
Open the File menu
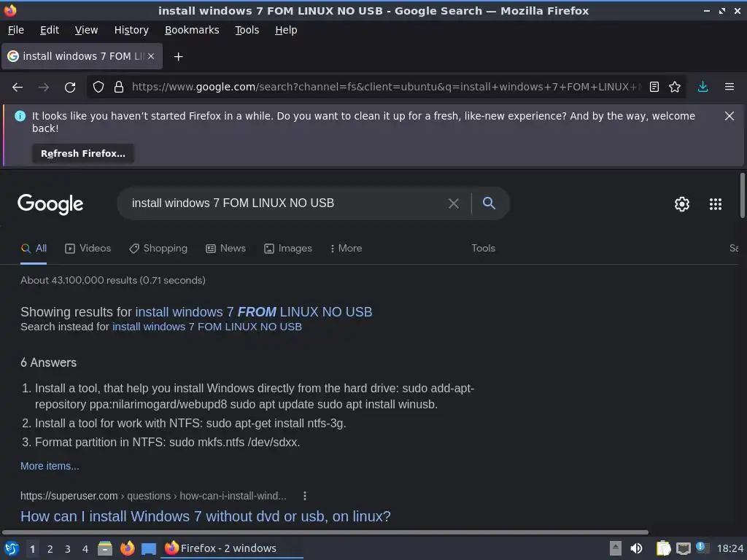pyautogui.click(x=16, y=30)
